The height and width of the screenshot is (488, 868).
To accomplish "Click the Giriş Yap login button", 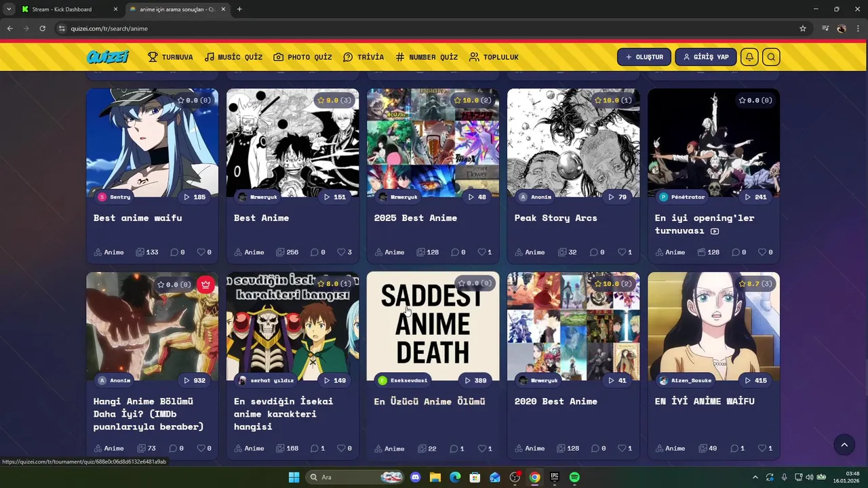I will [706, 57].
